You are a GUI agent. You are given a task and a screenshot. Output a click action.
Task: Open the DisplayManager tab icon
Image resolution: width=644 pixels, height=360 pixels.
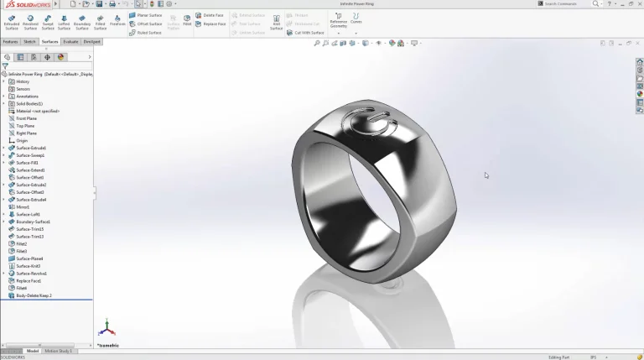(x=60, y=57)
